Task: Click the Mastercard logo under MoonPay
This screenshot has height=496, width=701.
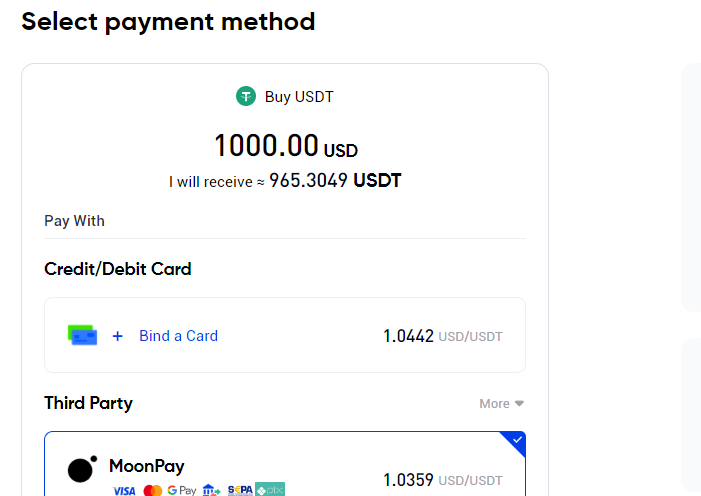Action: coord(153,490)
